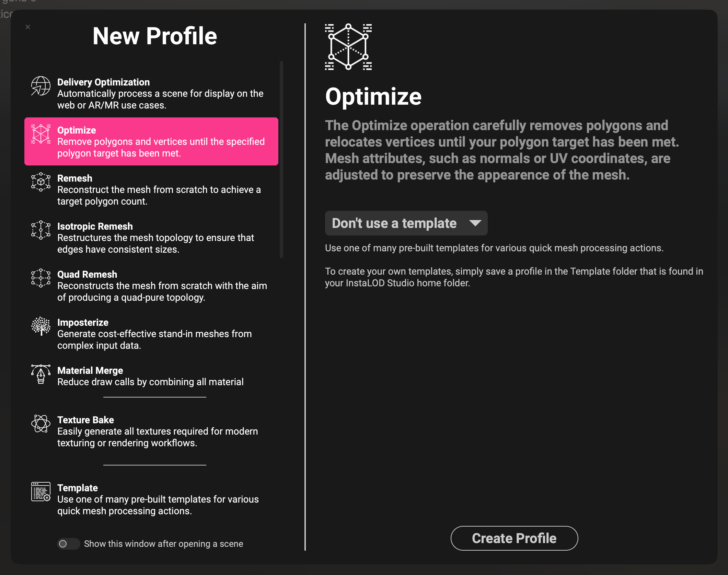Click the Isotropic Remesh icon
728x575 pixels.
click(x=41, y=231)
